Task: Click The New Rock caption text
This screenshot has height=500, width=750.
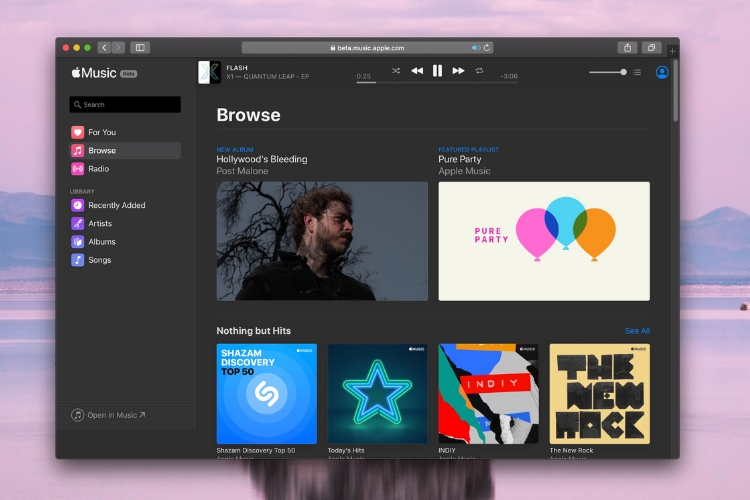Action: pos(571,450)
